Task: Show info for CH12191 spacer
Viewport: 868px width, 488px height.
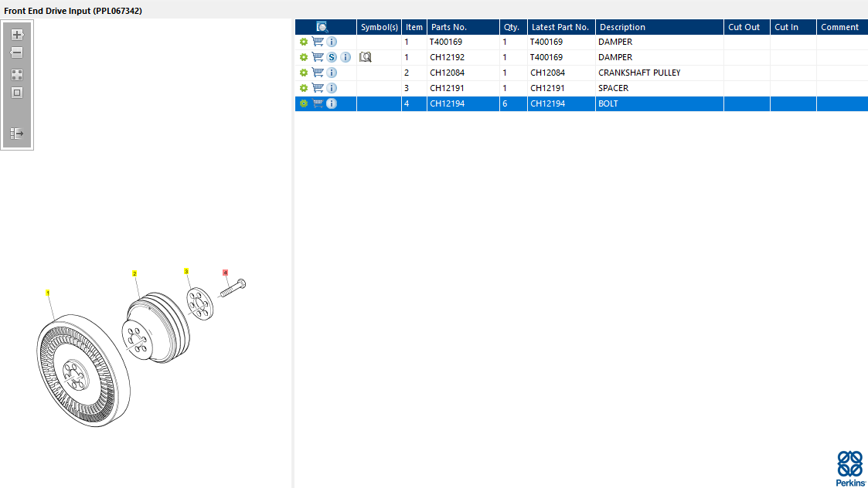Action: (x=332, y=88)
